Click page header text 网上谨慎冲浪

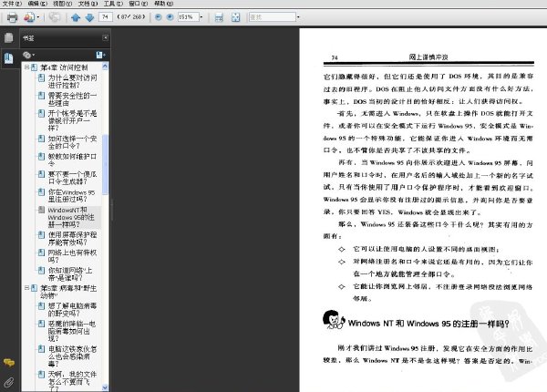428,57
